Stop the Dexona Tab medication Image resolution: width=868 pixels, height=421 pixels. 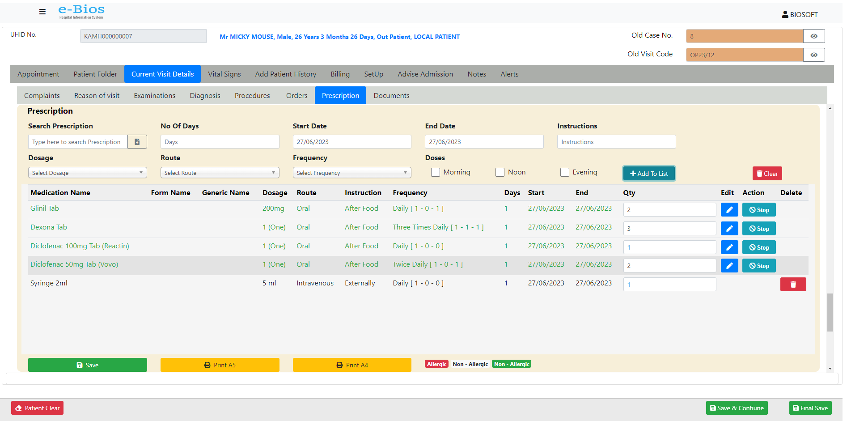[x=759, y=229]
